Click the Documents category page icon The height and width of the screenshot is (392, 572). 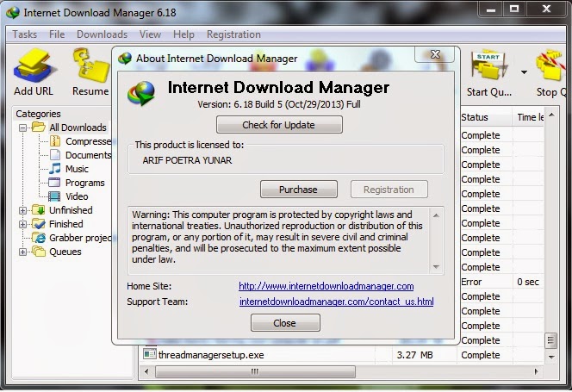point(55,155)
